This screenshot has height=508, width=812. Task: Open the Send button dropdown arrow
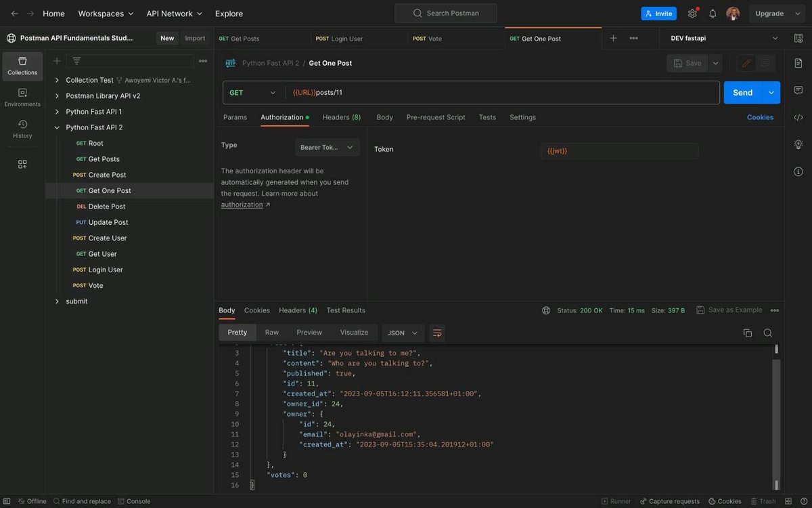(x=771, y=93)
